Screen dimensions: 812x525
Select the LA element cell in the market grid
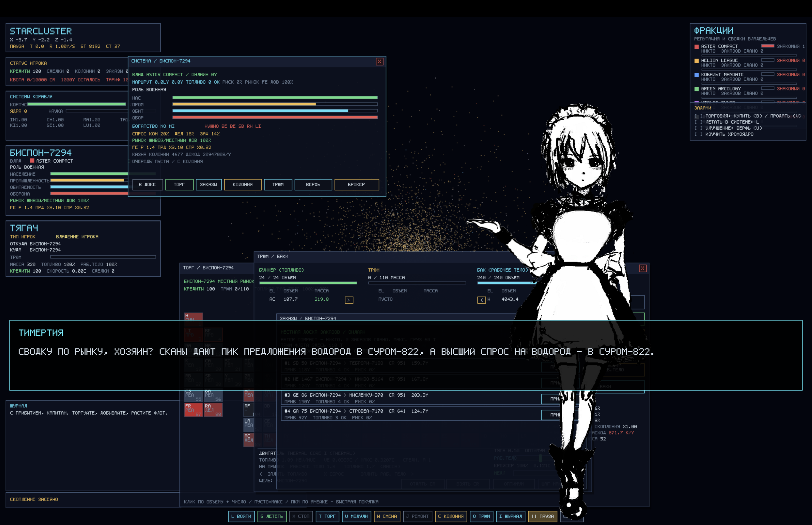coord(249,425)
